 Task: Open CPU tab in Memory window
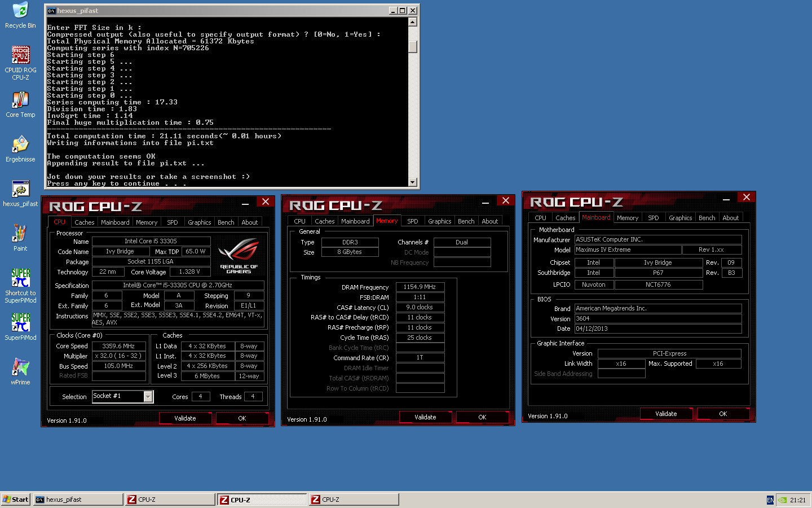coord(300,221)
